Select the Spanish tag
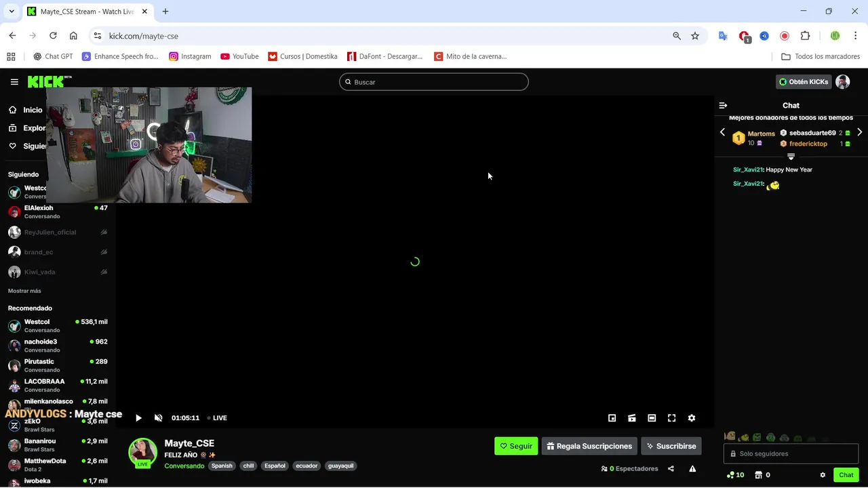The image size is (868, 488). point(222,466)
